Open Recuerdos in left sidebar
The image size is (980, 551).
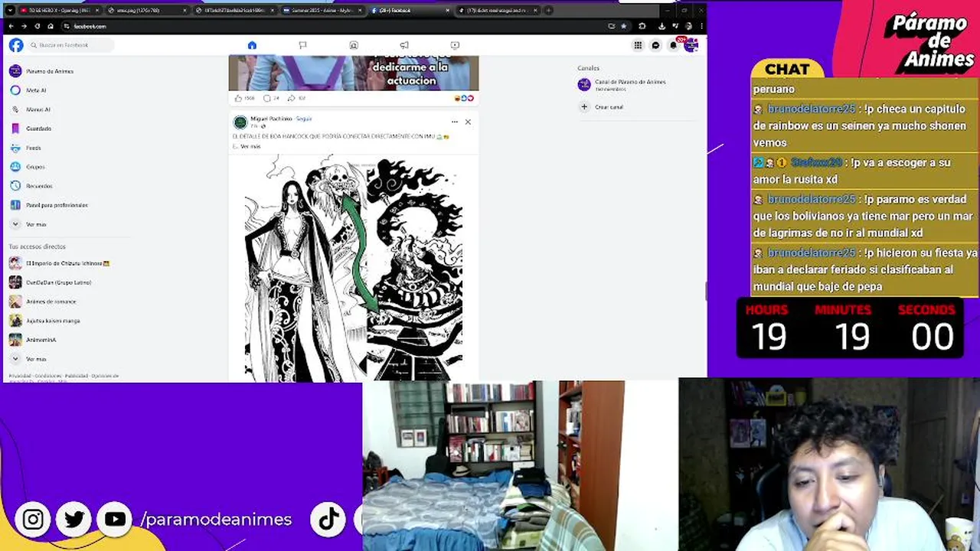click(31, 186)
